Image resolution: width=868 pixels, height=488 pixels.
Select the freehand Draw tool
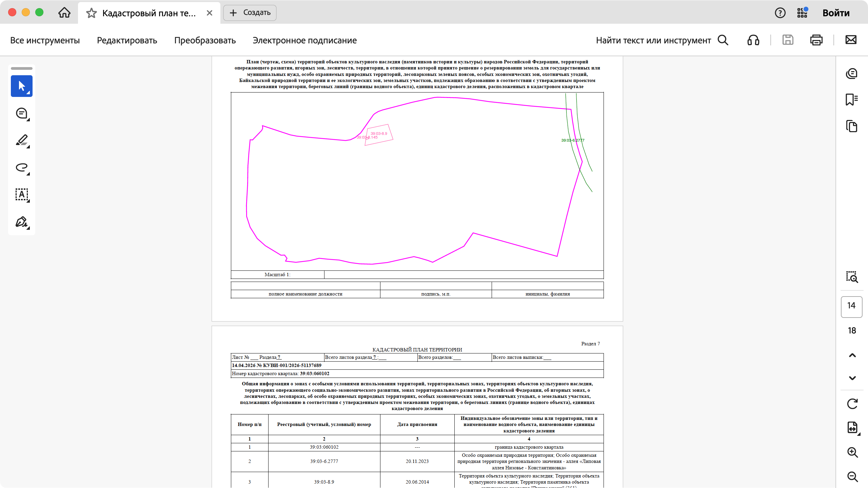(22, 168)
